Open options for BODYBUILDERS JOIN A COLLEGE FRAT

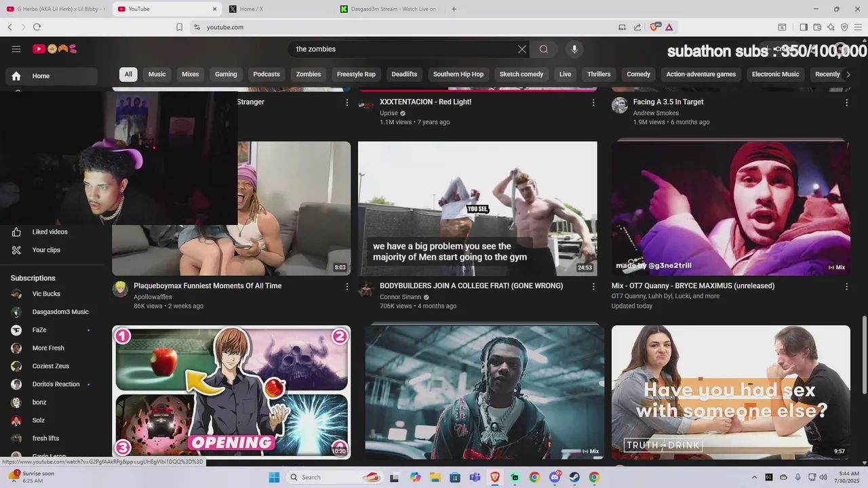coord(593,287)
